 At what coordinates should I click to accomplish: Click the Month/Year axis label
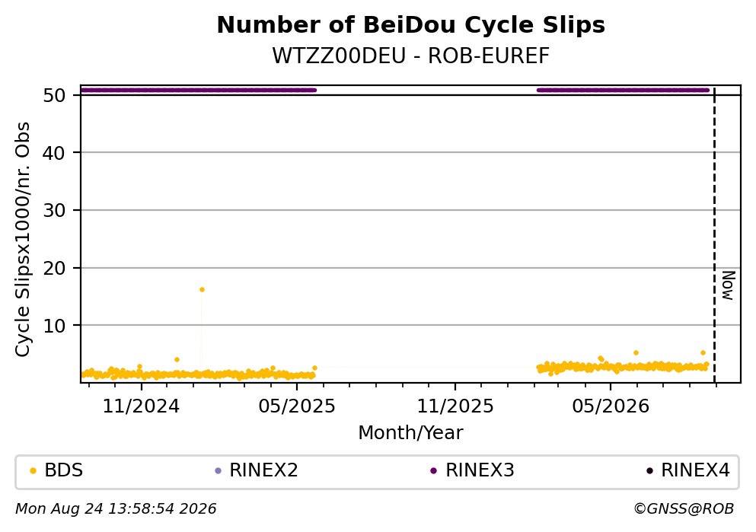(x=410, y=433)
